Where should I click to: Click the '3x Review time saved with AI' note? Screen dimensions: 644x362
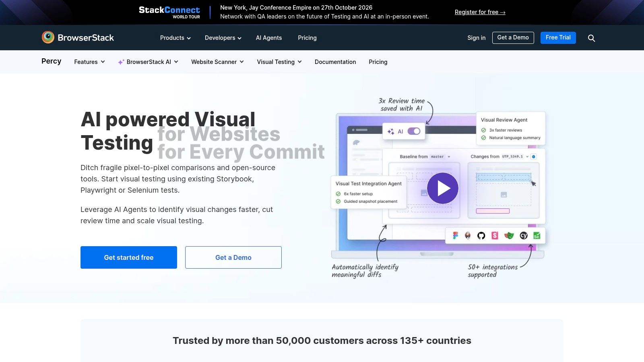[x=402, y=105]
